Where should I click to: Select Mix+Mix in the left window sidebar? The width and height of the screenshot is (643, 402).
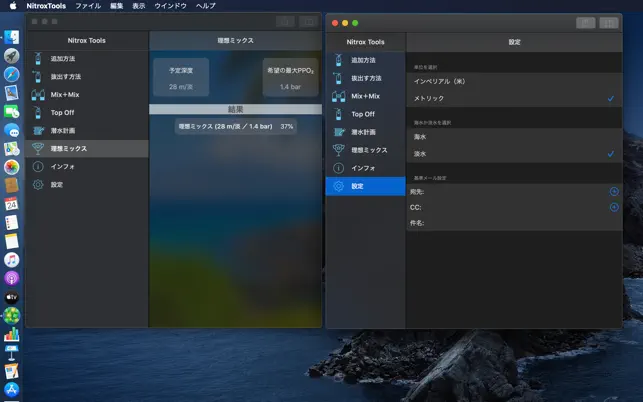[x=87, y=95]
